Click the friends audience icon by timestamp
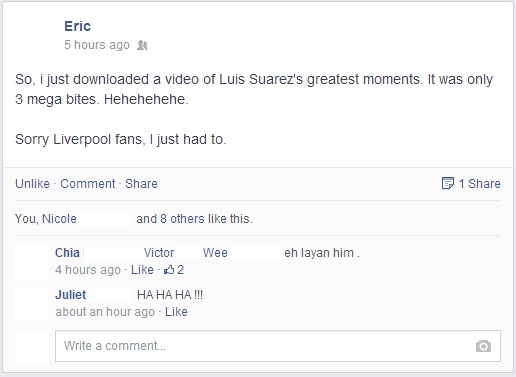This screenshot has width=516, height=377. 142,45
